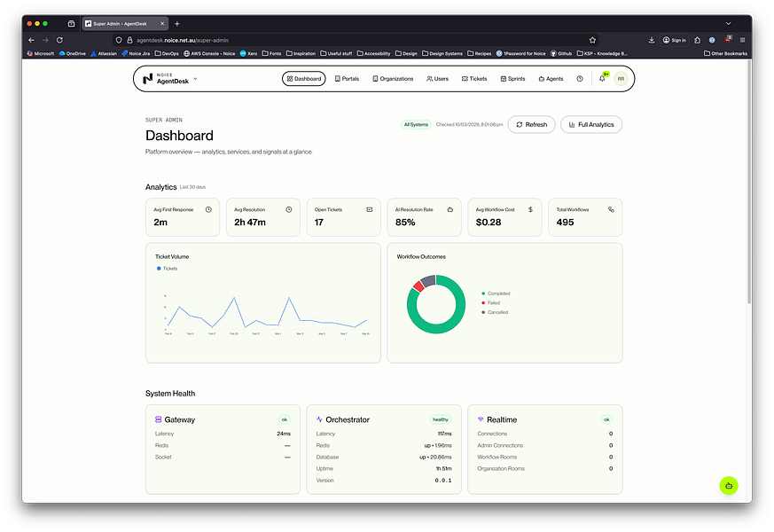Open the green floating chat bot button

[729, 486]
